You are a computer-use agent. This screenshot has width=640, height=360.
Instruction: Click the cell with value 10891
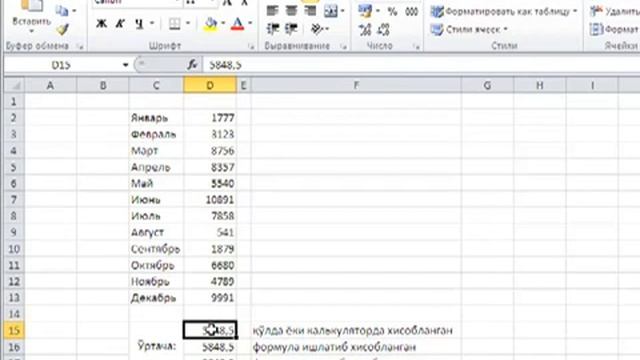210,200
